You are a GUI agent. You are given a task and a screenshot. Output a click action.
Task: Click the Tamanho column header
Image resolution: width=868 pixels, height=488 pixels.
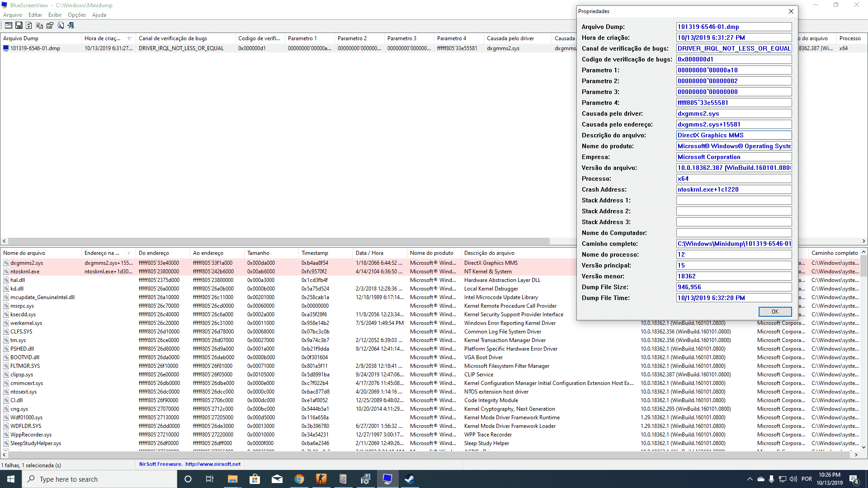pyautogui.click(x=271, y=253)
